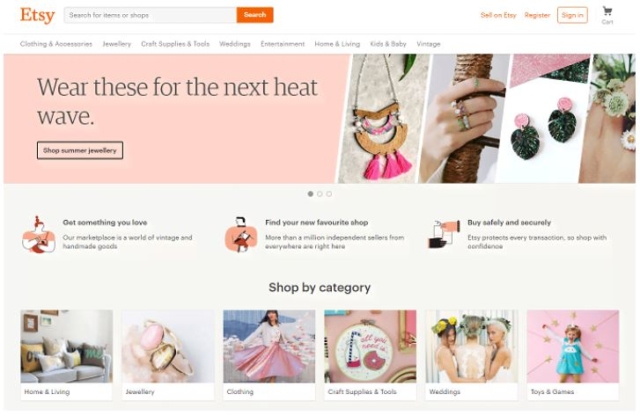This screenshot has width=640, height=416.
Task: Focus the Search for items or shops field
Action: [x=151, y=15]
